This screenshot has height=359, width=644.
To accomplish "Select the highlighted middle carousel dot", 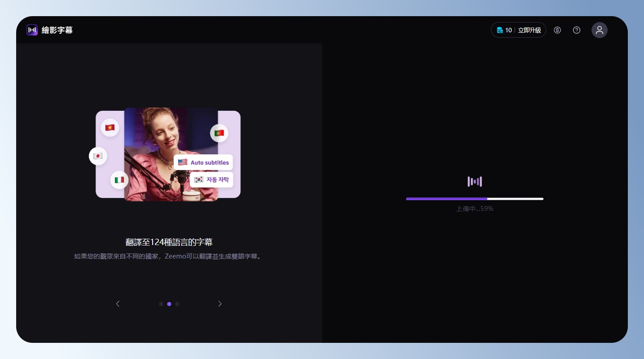I will point(169,304).
